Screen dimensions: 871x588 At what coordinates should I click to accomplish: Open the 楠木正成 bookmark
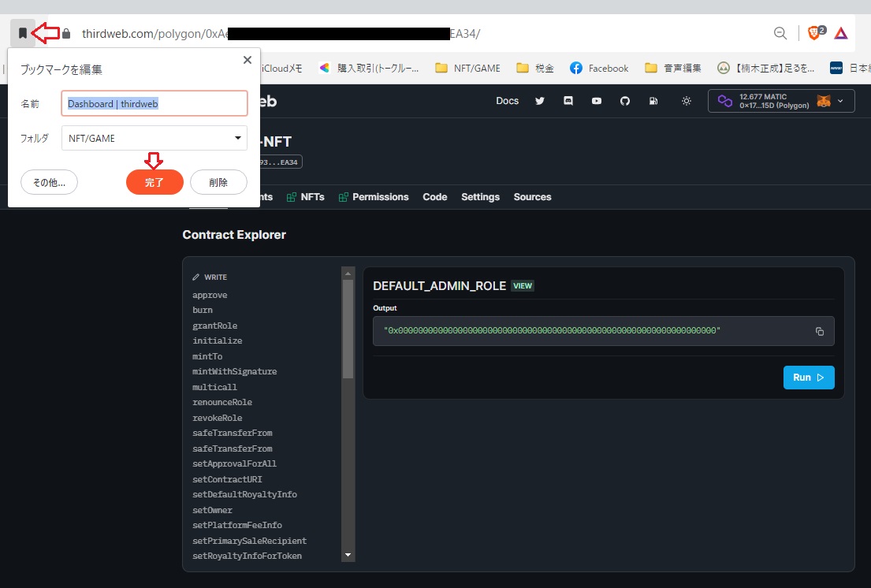coord(766,69)
